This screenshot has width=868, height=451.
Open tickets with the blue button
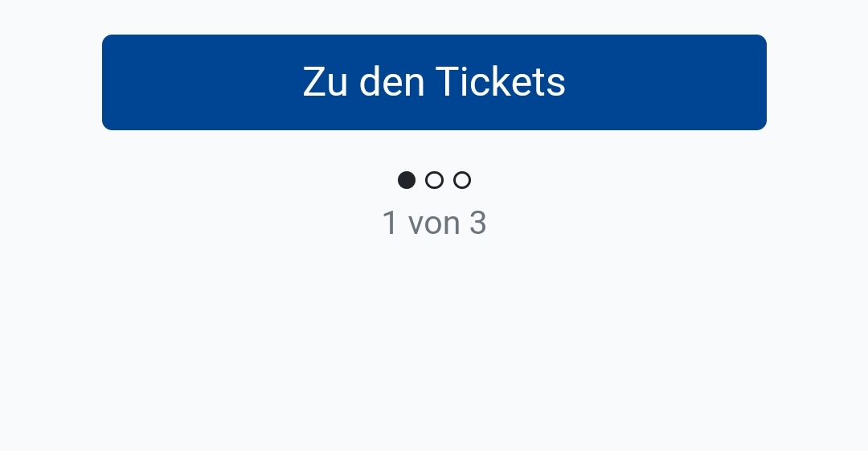coord(434,83)
